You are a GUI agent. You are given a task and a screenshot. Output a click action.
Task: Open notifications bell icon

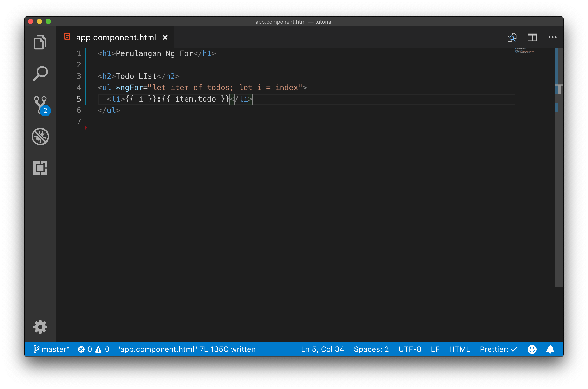(550, 349)
